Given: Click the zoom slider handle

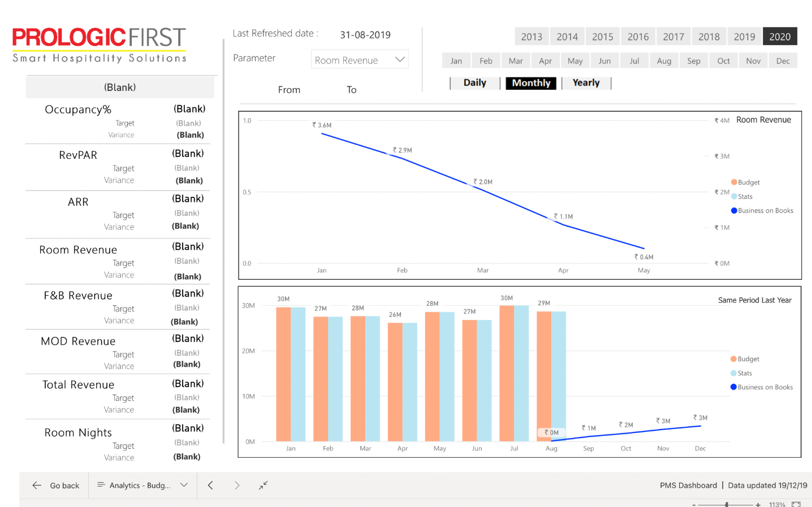Looking at the screenshot, I should 727,504.
